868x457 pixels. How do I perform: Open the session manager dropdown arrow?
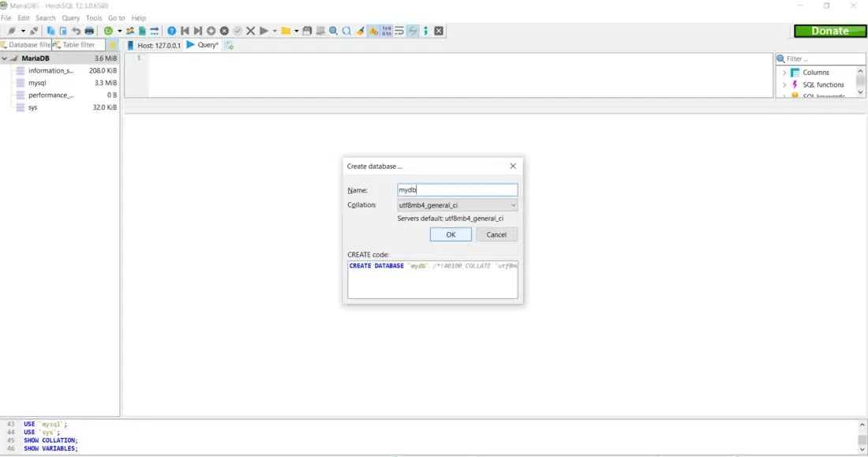coord(23,31)
